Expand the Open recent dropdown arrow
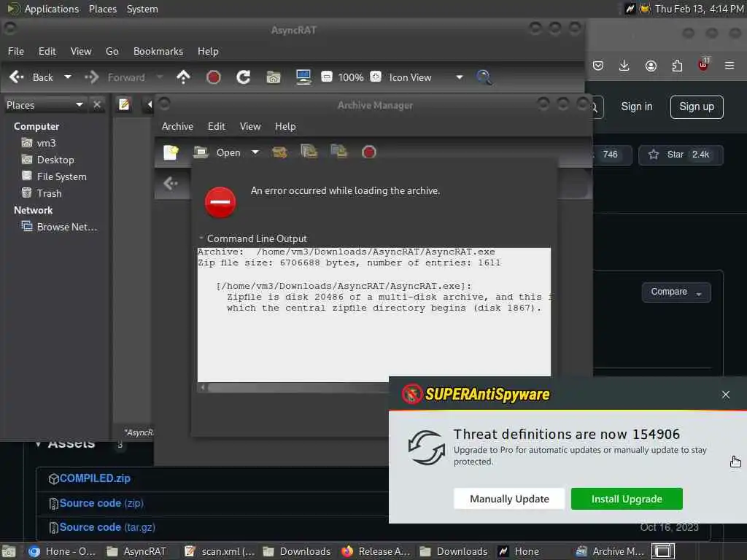 [255, 152]
